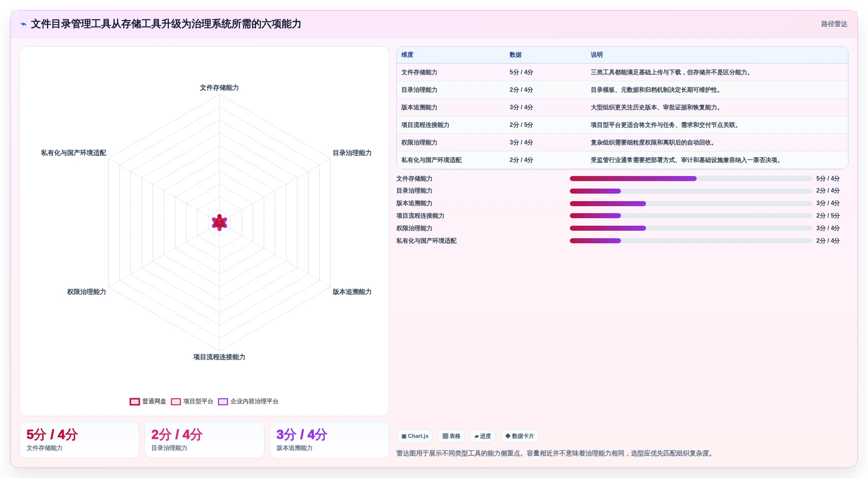Toggle the 普通网盘 legend swatch
Screen dimensions: 868x478
(x=135, y=402)
